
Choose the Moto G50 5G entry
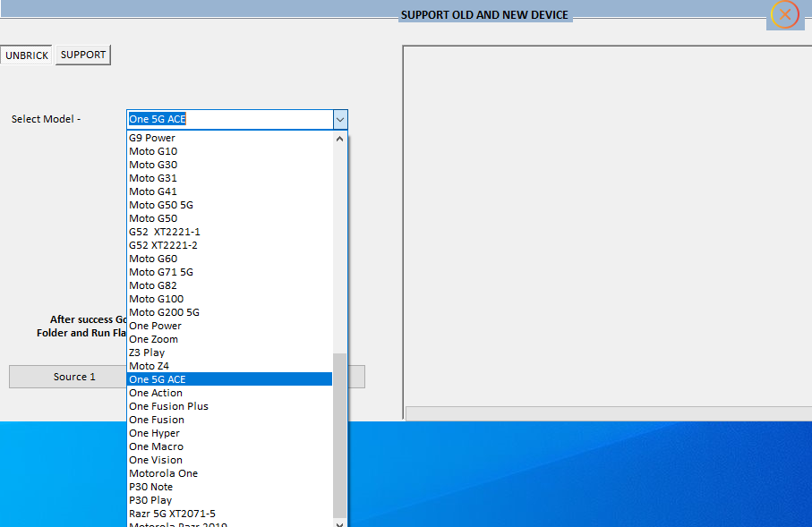229,205
